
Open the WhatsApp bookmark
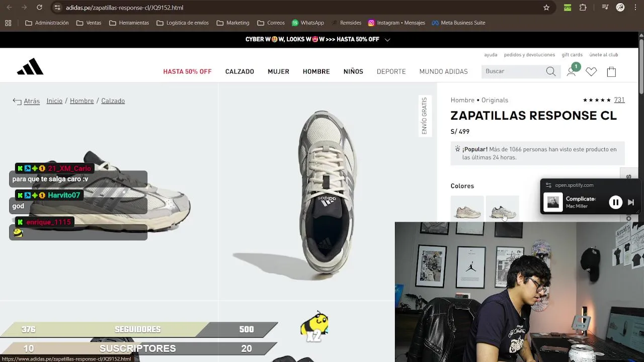tap(308, 23)
